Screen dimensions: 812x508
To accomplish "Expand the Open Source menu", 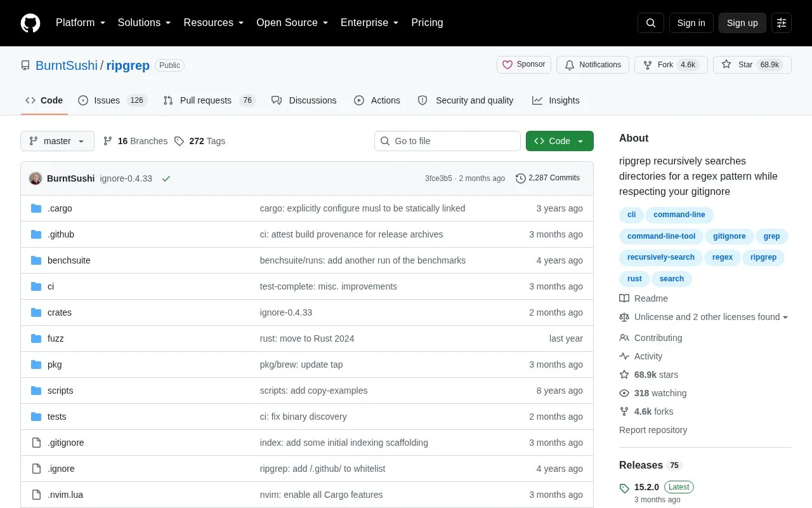I will click(292, 23).
